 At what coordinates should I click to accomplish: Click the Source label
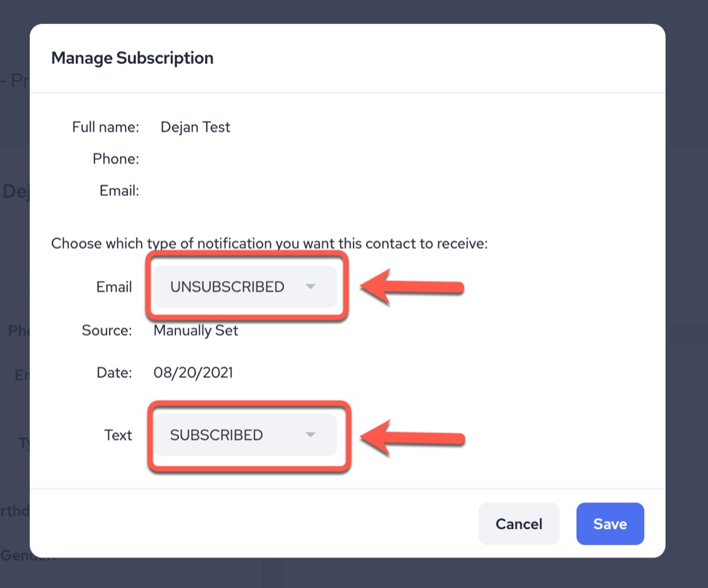[107, 331]
